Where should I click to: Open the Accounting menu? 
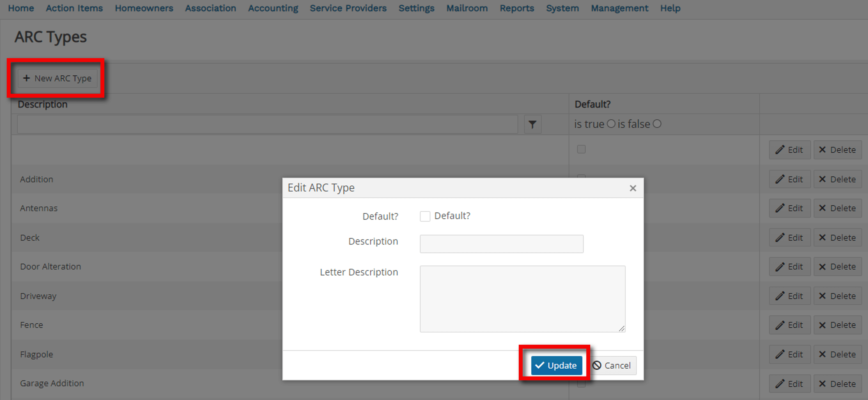coord(273,8)
